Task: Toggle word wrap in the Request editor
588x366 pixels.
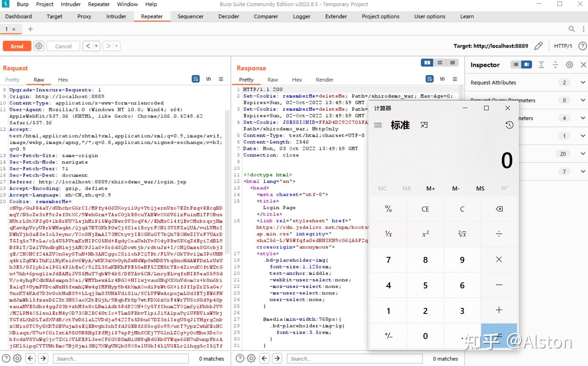Action: pyautogui.click(x=196, y=79)
